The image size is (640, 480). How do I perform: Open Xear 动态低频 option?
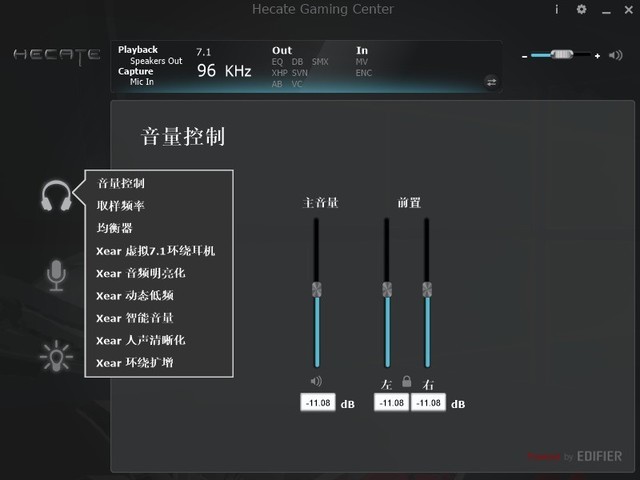[x=135, y=296]
